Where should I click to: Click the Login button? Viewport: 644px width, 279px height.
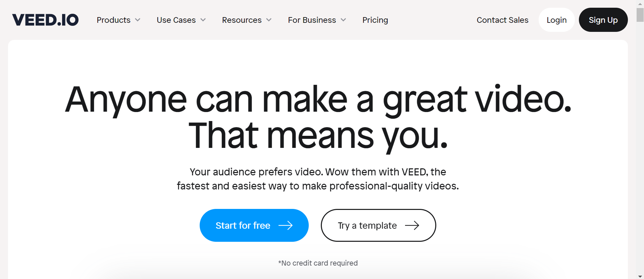click(557, 20)
